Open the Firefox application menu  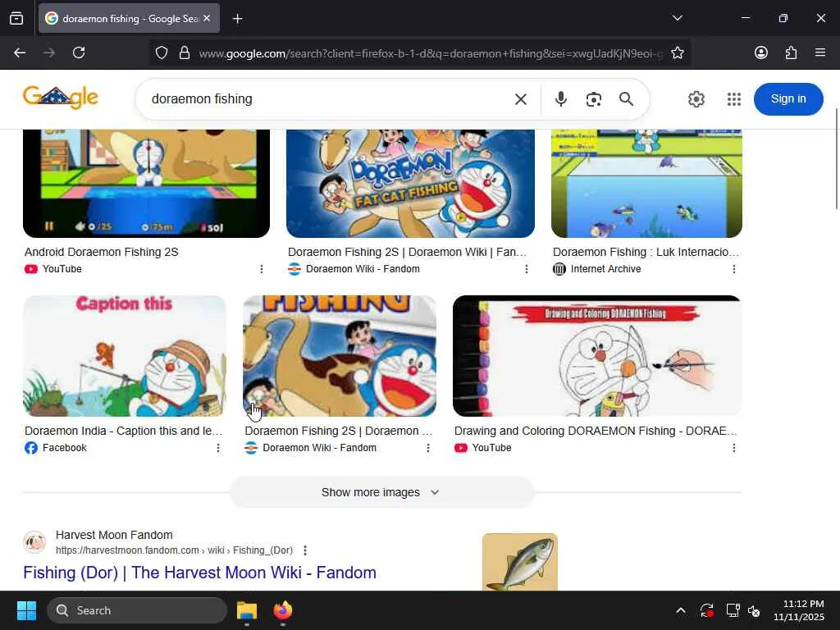pos(819,52)
